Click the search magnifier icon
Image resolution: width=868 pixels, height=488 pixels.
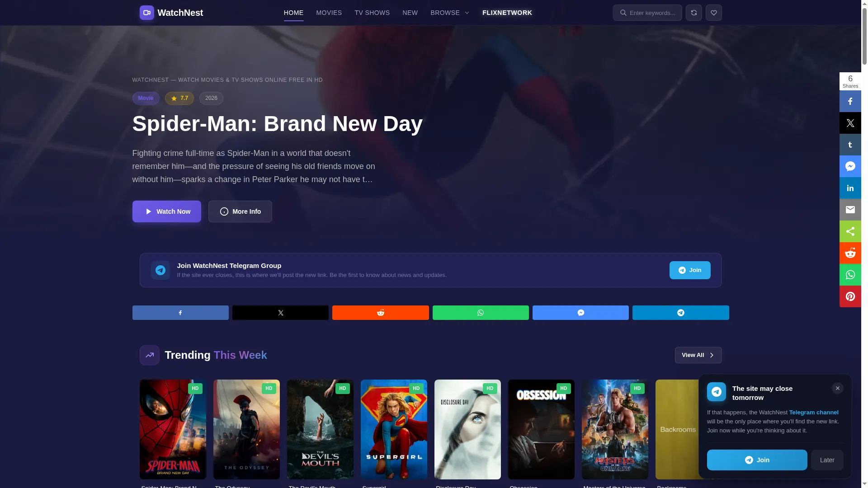pyautogui.click(x=623, y=13)
